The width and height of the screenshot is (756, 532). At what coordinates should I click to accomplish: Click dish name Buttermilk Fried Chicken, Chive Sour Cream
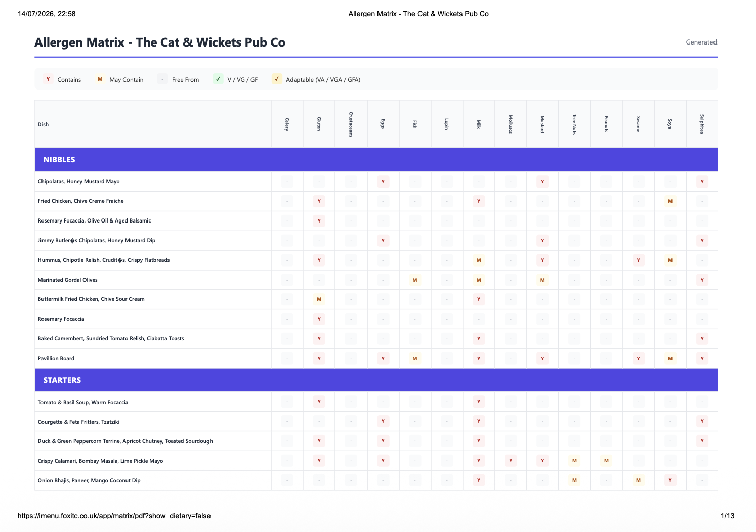[x=91, y=299]
